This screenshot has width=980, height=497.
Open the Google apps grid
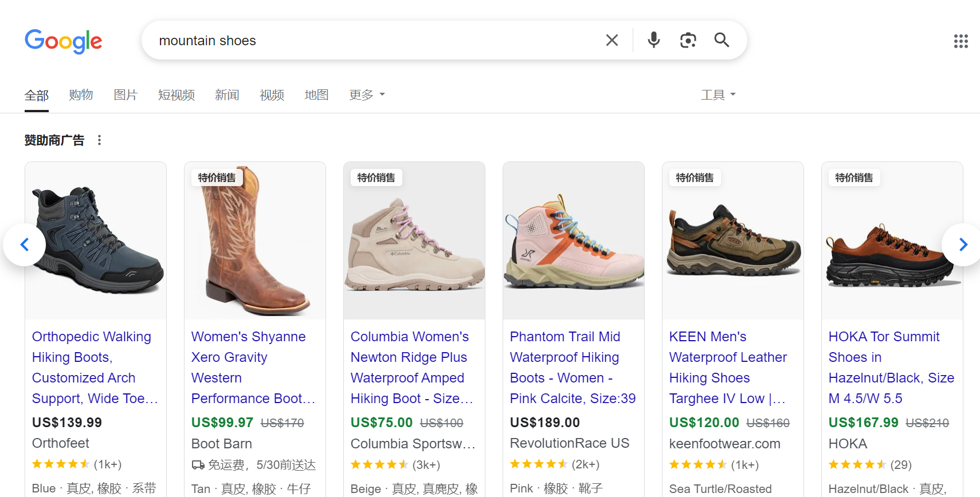pyautogui.click(x=961, y=41)
